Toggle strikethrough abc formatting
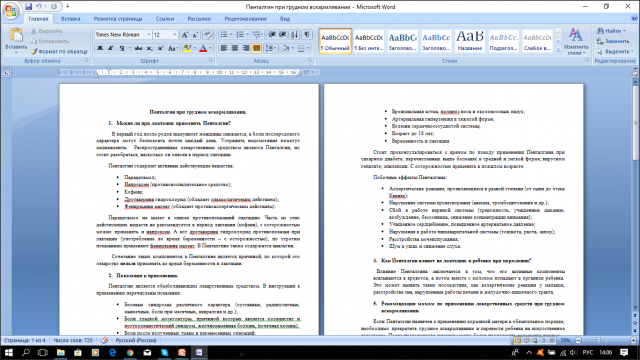Image resolution: width=640 pixels, height=360 pixels. pos(138,48)
